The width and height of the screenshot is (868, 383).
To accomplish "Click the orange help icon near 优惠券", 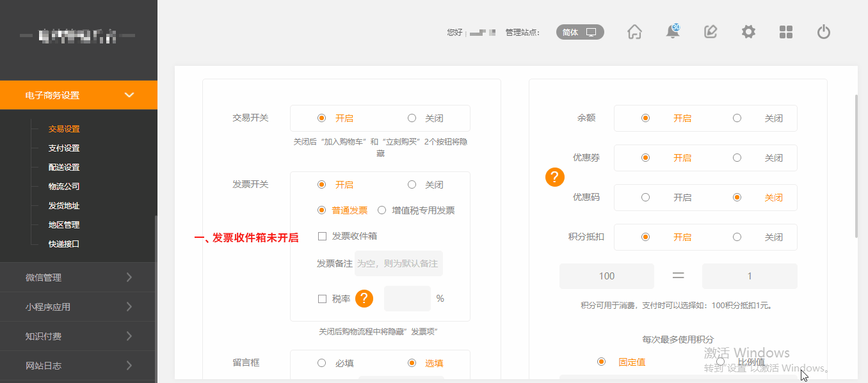I will click(x=555, y=177).
